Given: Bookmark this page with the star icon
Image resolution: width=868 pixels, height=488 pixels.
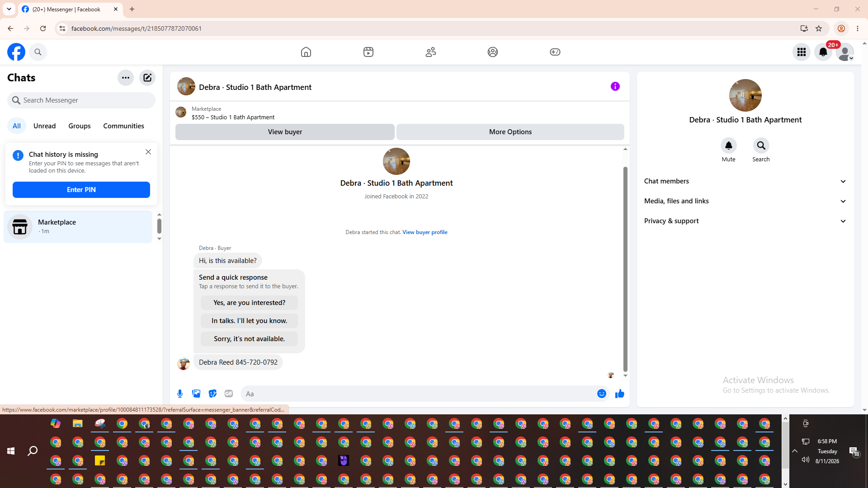Looking at the screenshot, I should 819,28.
